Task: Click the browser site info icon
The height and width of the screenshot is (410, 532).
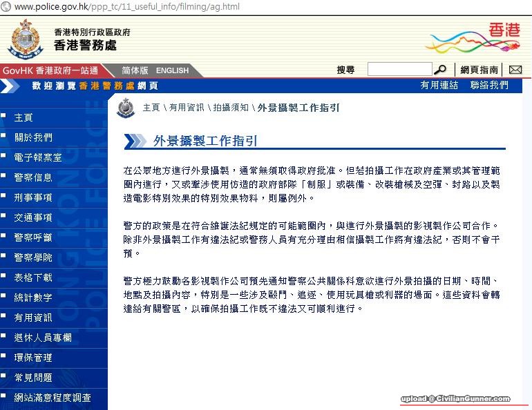Action: [6, 6]
